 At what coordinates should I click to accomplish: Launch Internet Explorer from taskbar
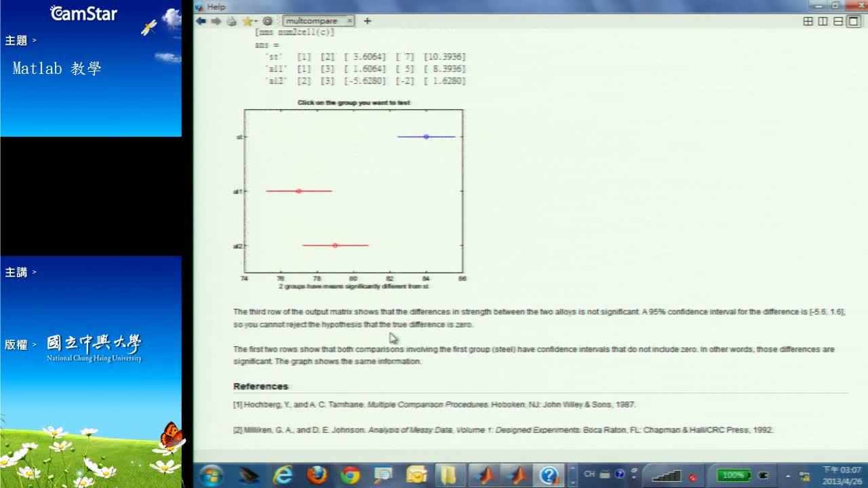tap(283, 475)
